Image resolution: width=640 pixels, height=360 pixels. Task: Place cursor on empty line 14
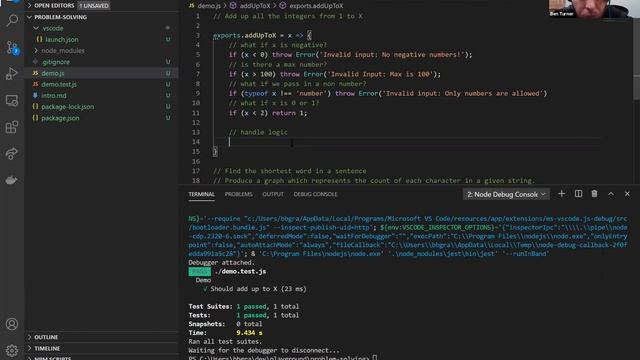[408, 142]
